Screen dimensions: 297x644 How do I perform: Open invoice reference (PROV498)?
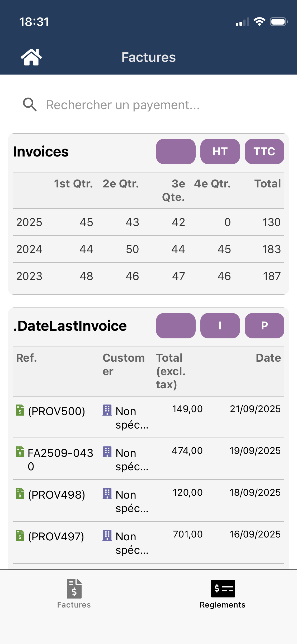(56, 495)
